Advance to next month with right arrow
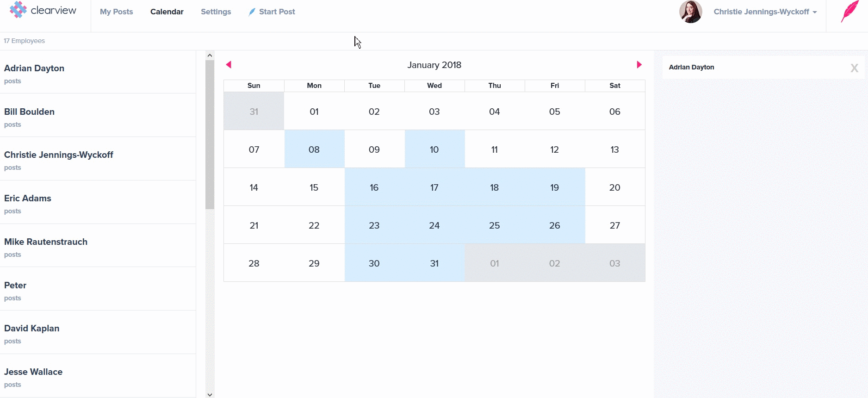868x398 pixels. pos(639,65)
